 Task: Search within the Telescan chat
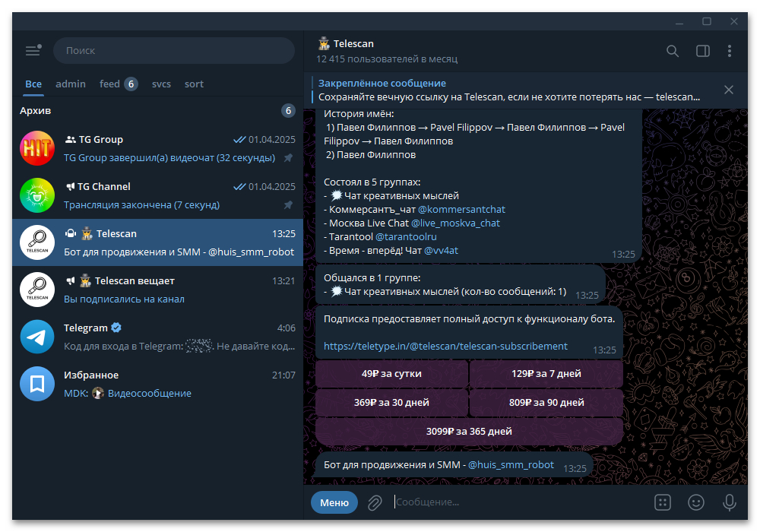(x=673, y=51)
